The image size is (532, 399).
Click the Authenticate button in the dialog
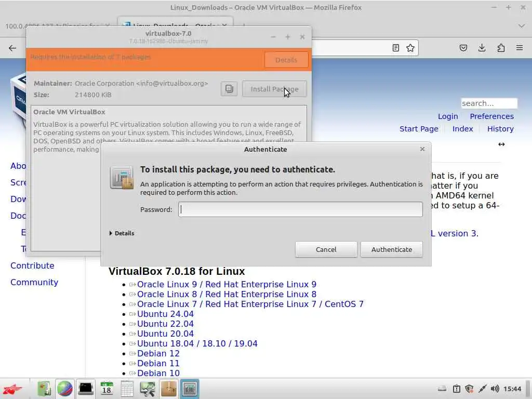392,249
